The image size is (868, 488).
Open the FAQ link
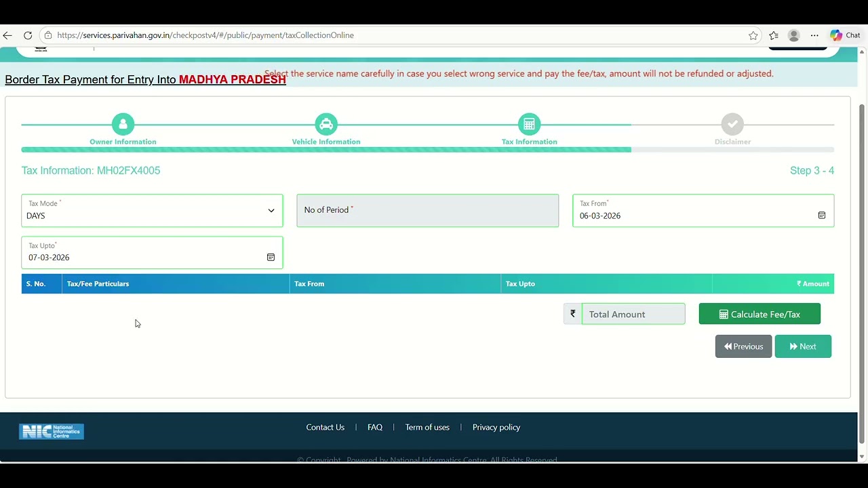click(375, 427)
